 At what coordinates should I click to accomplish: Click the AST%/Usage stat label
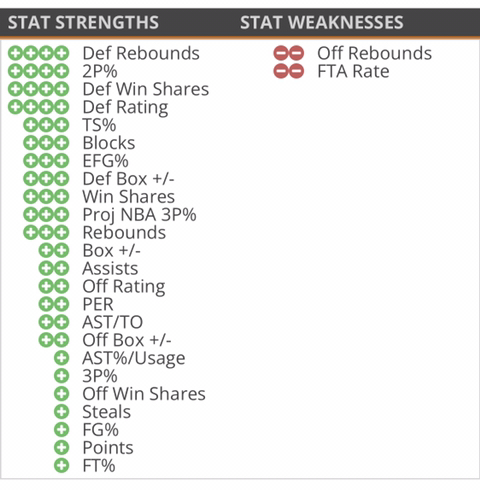point(134,359)
